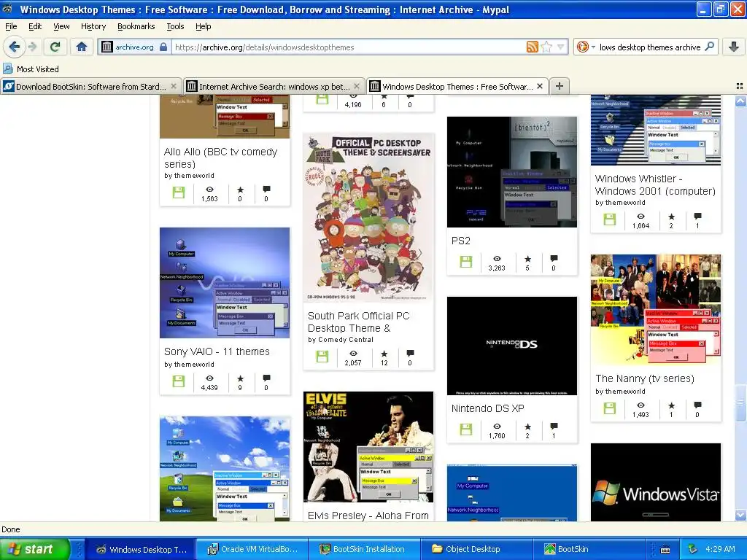This screenshot has height=560, width=747.
Task: Click the software disk icon for Allo Allo
Action: (x=179, y=192)
